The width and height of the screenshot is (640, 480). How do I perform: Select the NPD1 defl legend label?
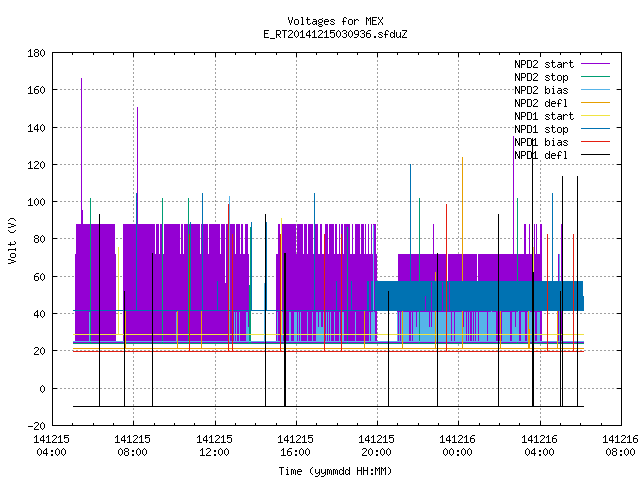(x=541, y=156)
